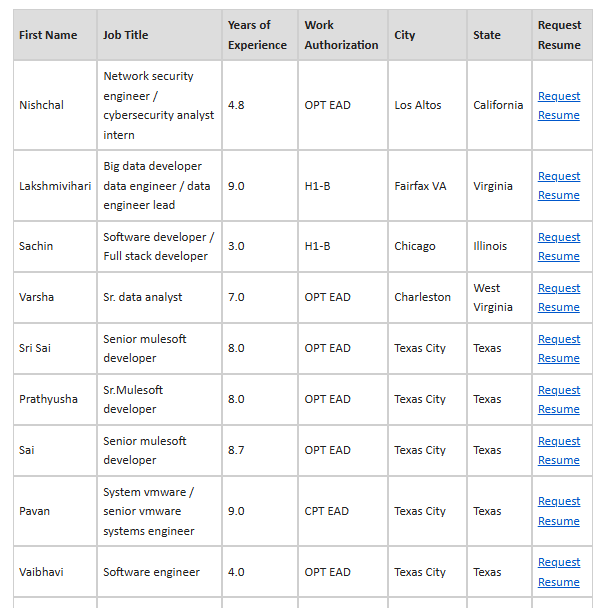The height and width of the screenshot is (608, 607).
Task: Select the Work Authorization column header
Action: [341, 35]
